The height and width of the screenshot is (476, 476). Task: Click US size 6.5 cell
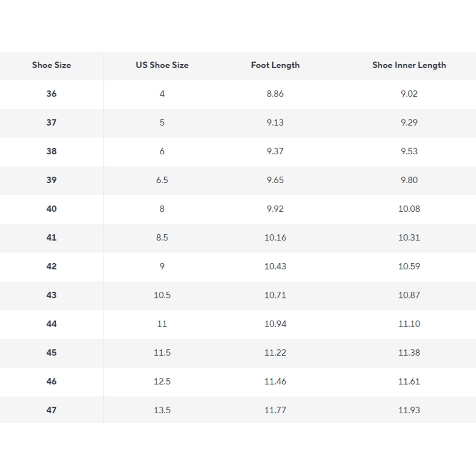point(162,180)
